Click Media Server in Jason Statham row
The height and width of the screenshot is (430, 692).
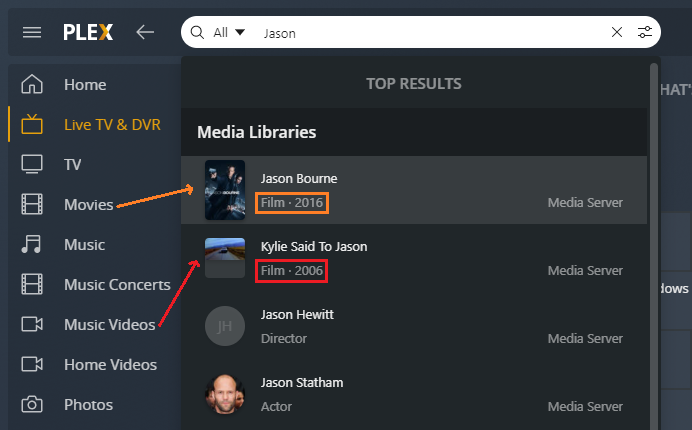pos(585,407)
